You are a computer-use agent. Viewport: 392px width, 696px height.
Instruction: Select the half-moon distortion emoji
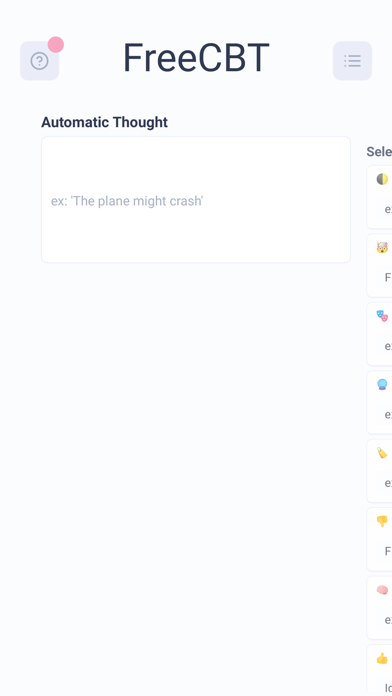(382, 179)
